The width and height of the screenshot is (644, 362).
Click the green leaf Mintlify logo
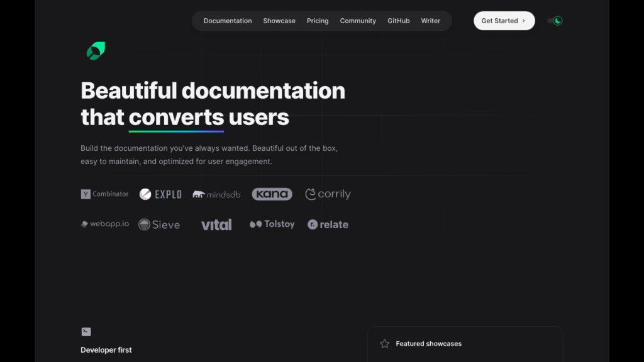coord(96,51)
